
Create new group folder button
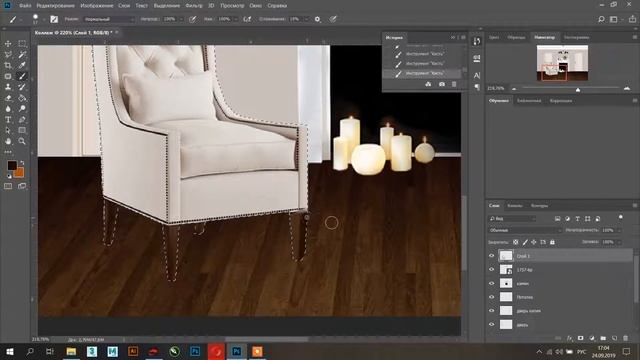(603, 338)
